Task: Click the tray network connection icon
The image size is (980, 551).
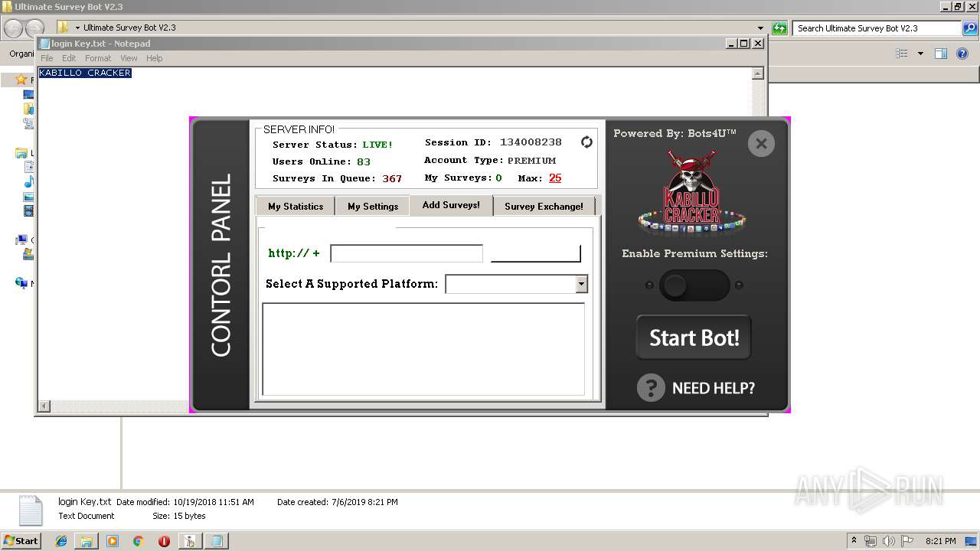Action: [871, 541]
